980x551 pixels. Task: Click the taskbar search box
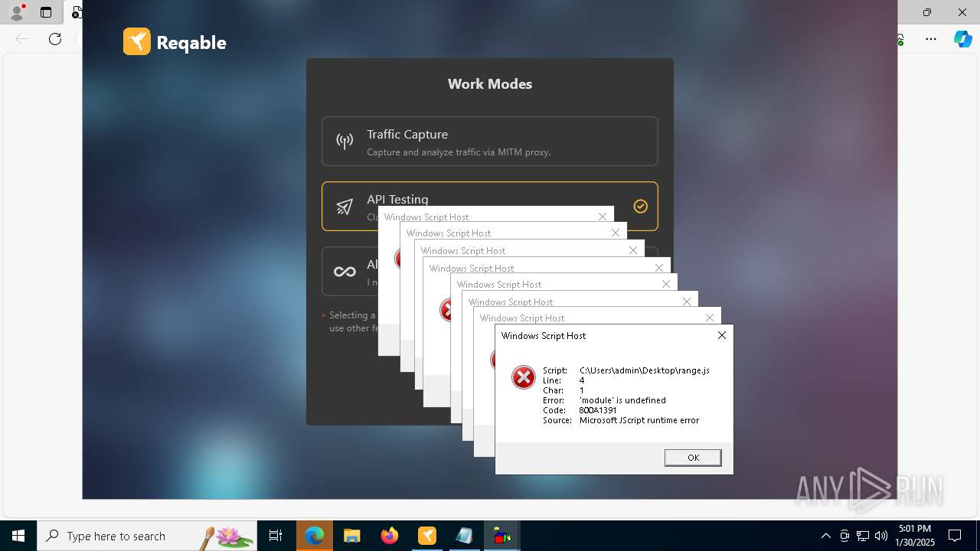tap(147, 536)
